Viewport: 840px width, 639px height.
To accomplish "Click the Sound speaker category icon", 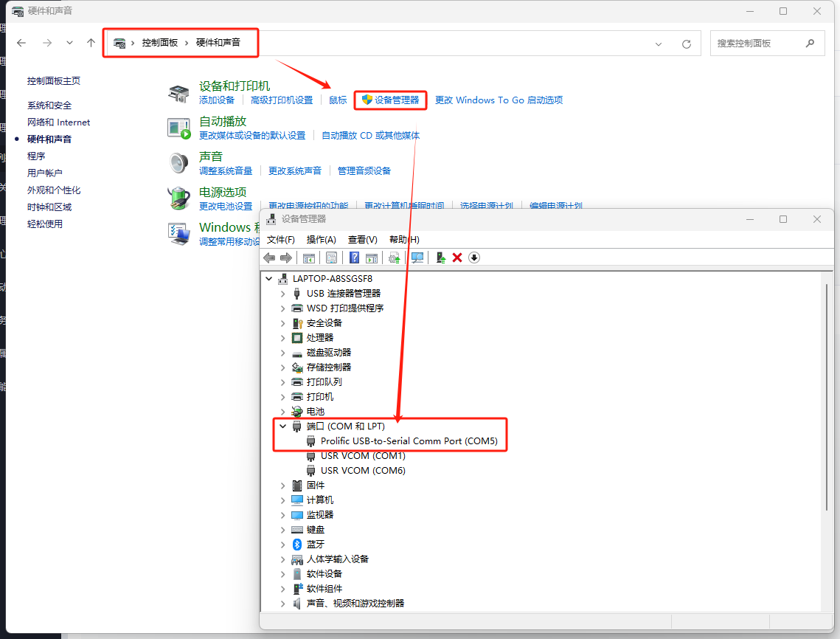I will click(x=178, y=164).
